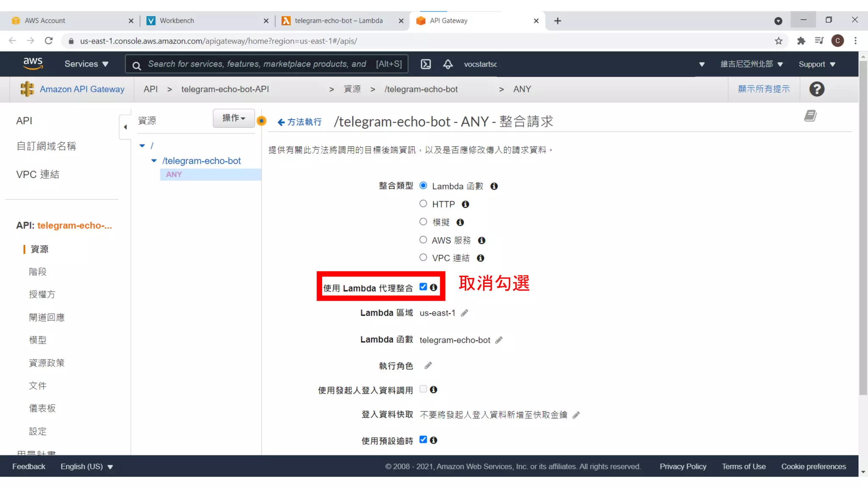Viewport: 868px width, 488px height.
Task: Open 階段 in the API sidebar
Action: coord(38,272)
